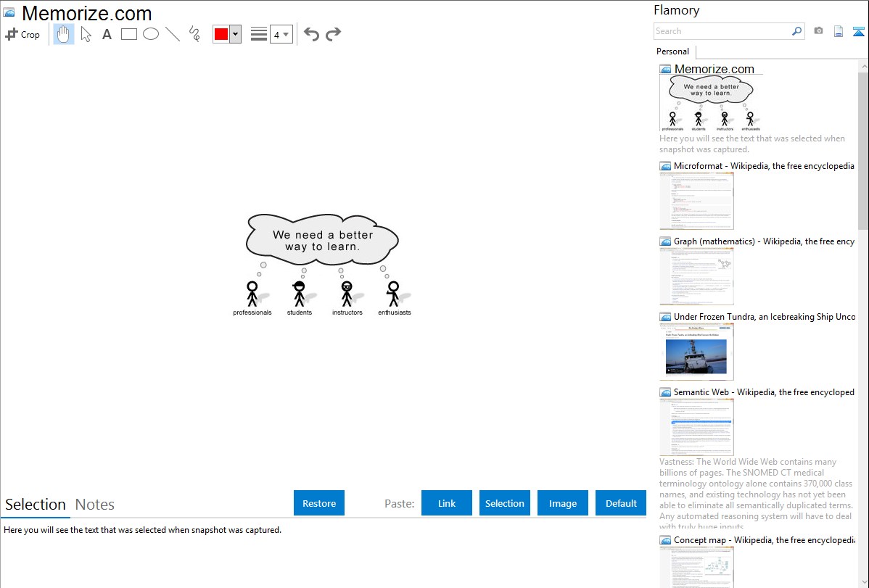
Task: Open the Notes tab
Action: coord(95,505)
